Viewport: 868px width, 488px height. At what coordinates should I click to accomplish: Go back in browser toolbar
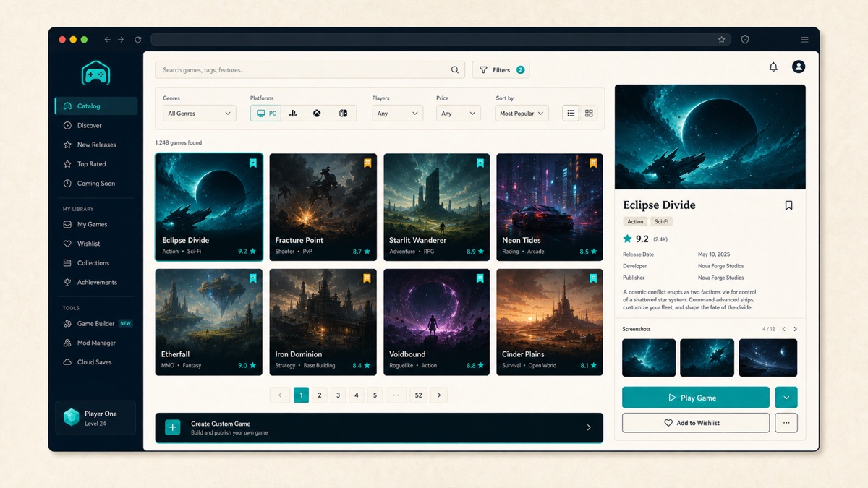[107, 40]
